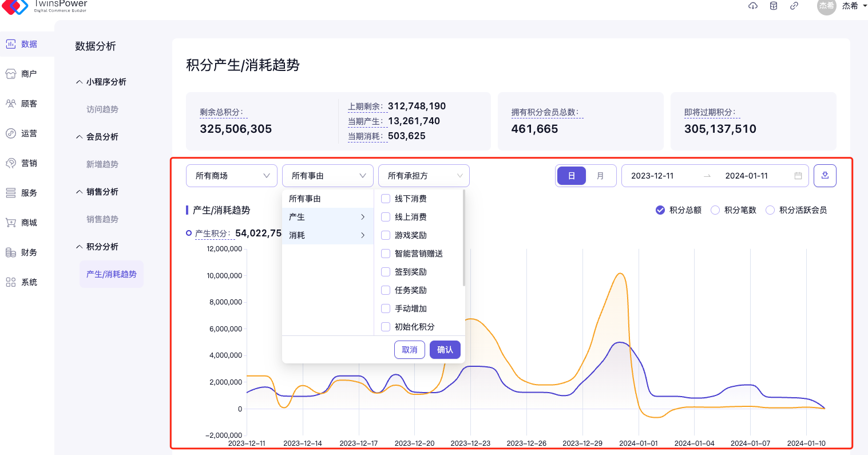Click the 确认 confirm button

pos(445,350)
